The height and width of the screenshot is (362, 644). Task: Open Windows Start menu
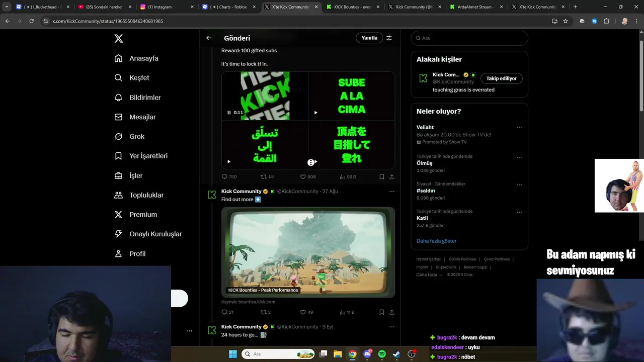pyautogui.click(x=233, y=354)
